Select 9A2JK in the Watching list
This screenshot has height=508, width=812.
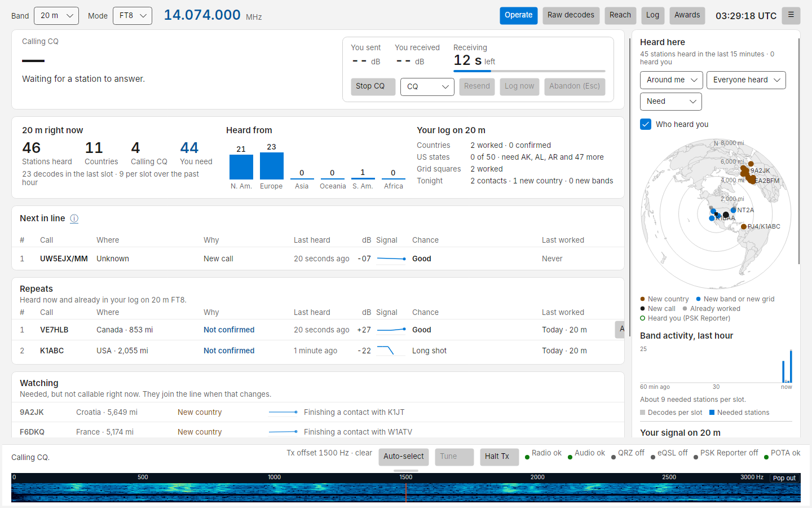[x=318, y=412]
